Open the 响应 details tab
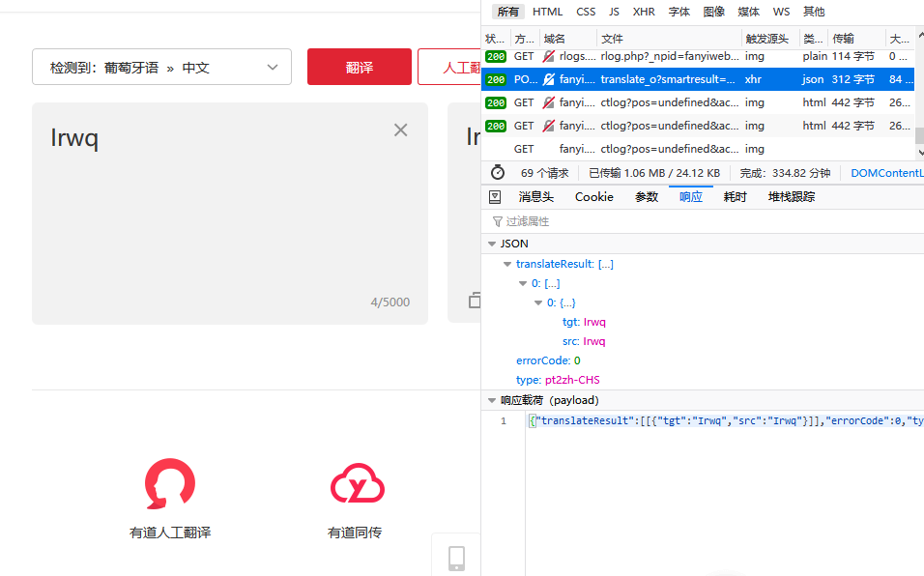Screen dimensions: 924x576 point(691,197)
